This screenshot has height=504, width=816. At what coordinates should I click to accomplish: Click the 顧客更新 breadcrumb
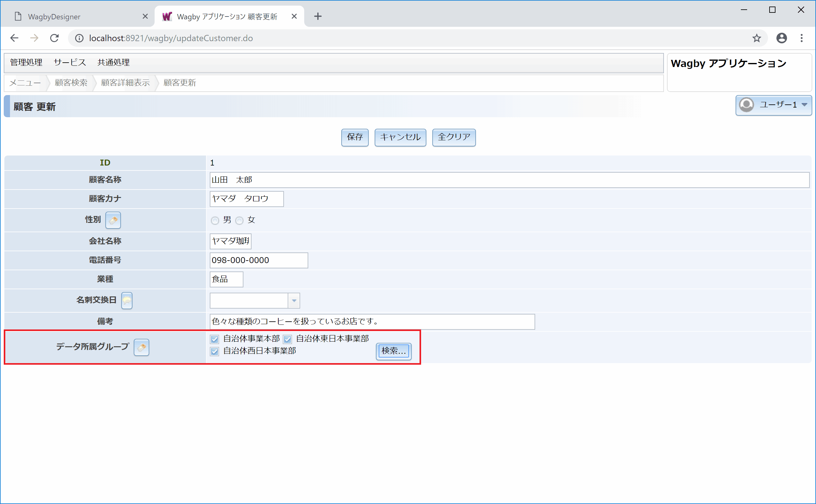[180, 83]
